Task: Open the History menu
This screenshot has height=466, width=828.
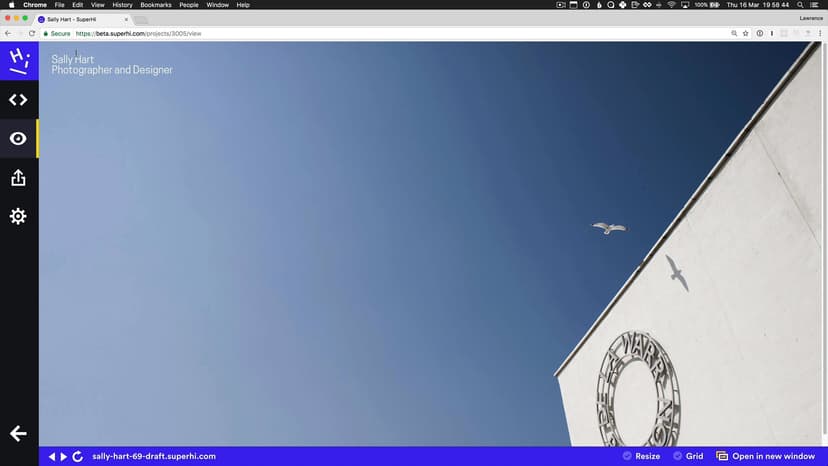Action: (122, 5)
